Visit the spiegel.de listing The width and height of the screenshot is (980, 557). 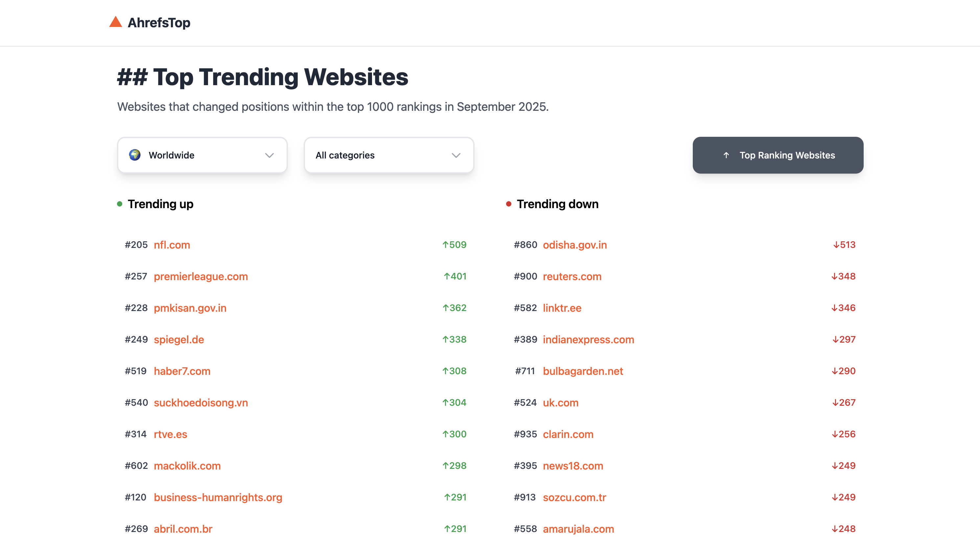178,339
